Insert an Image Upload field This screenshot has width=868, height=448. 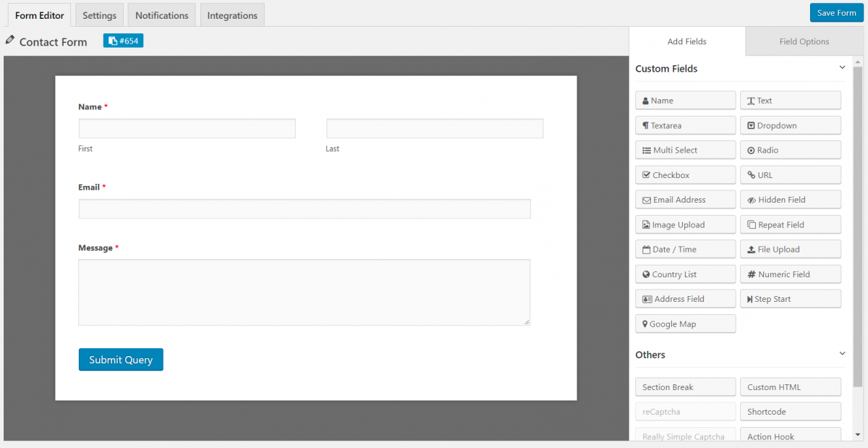click(x=684, y=224)
